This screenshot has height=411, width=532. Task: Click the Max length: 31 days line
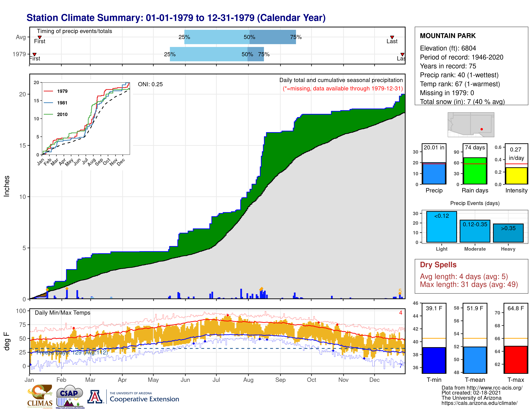469,284
